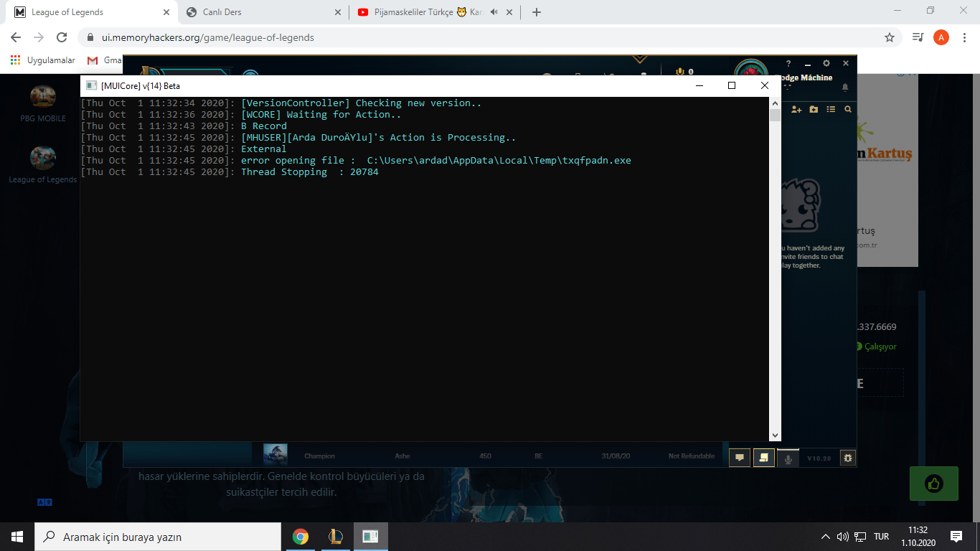The height and width of the screenshot is (551, 980).
Task: Open Uygulamalar apps shortcut
Action: (x=43, y=60)
